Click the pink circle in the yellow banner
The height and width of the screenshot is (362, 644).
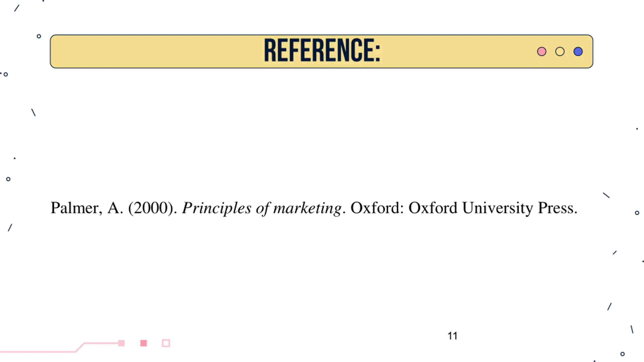(542, 52)
